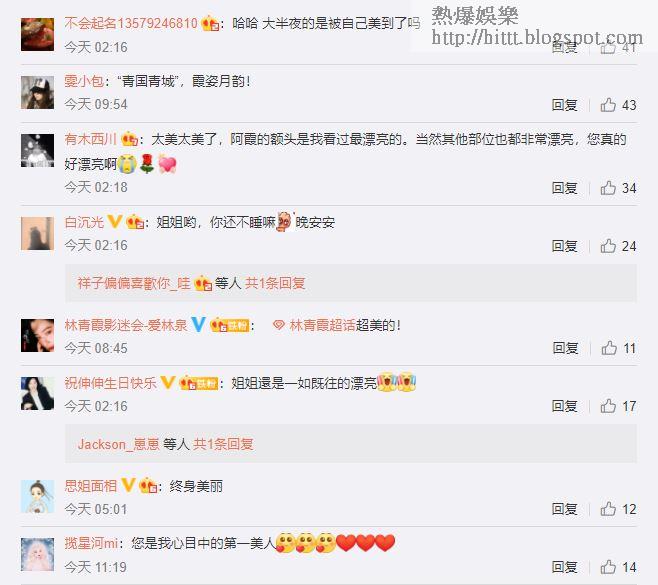Like 揽星河mi's comment with 14 likes
This screenshot has width=658, height=585.
(608, 567)
